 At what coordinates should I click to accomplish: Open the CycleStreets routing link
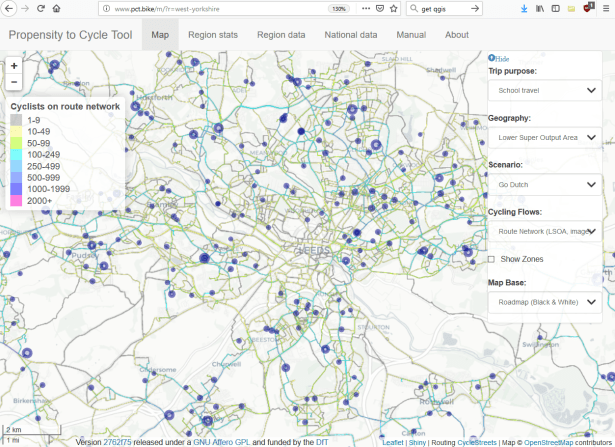pyautogui.click(x=477, y=443)
